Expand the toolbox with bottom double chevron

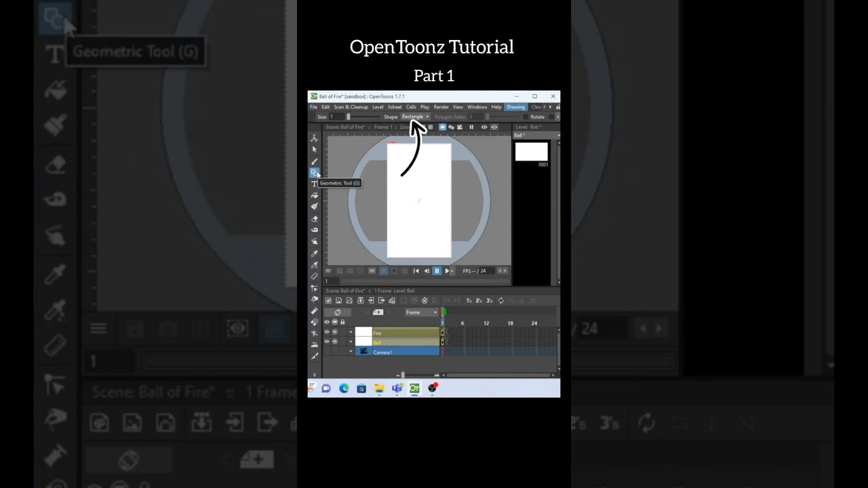pyautogui.click(x=315, y=375)
